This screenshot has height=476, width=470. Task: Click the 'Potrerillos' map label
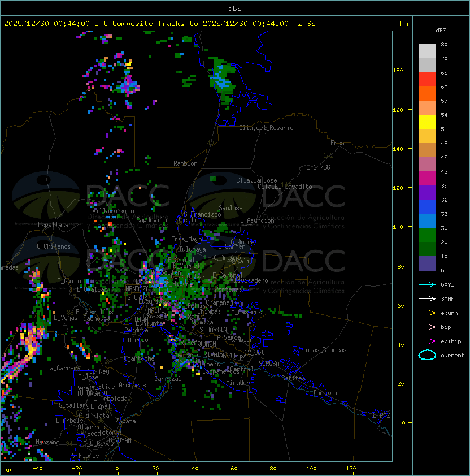click(x=94, y=311)
